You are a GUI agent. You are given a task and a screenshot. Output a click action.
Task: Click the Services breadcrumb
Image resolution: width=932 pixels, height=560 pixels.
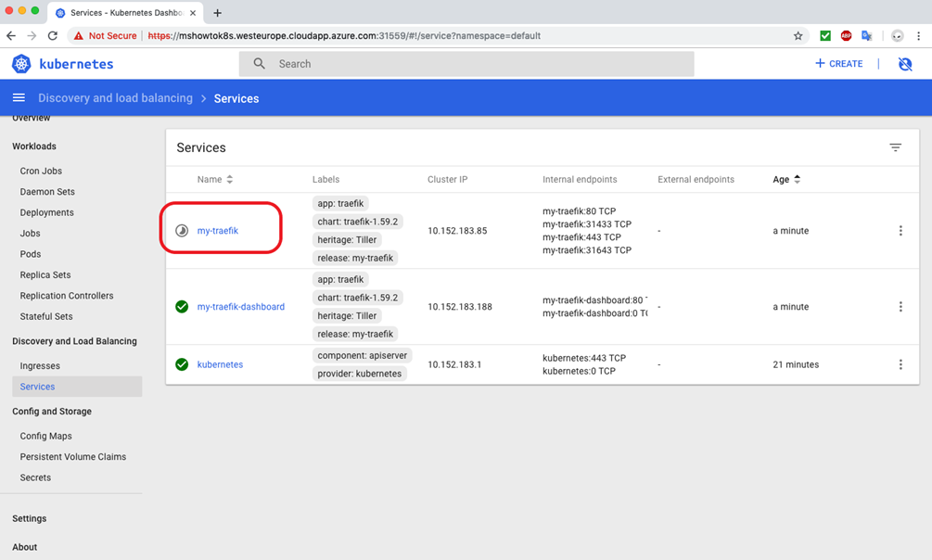[x=236, y=98]
